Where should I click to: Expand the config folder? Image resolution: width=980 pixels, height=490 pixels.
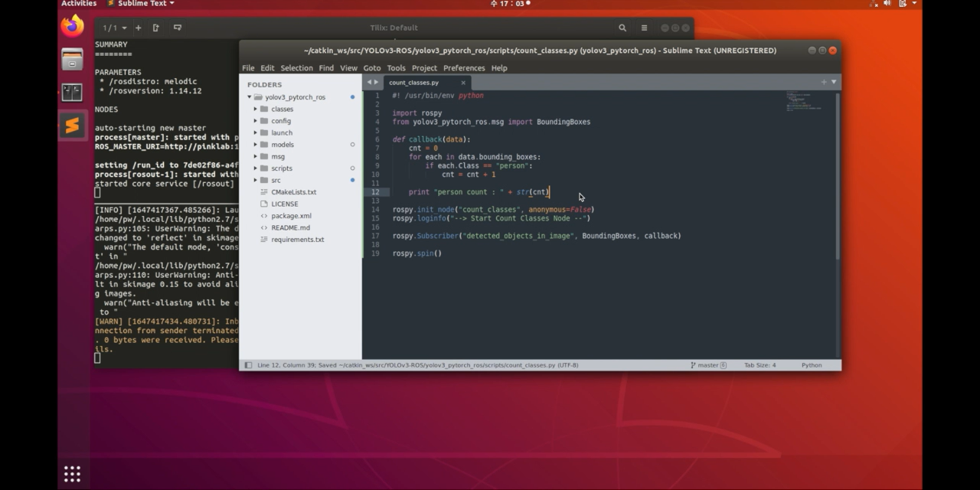tap(256, 121)
